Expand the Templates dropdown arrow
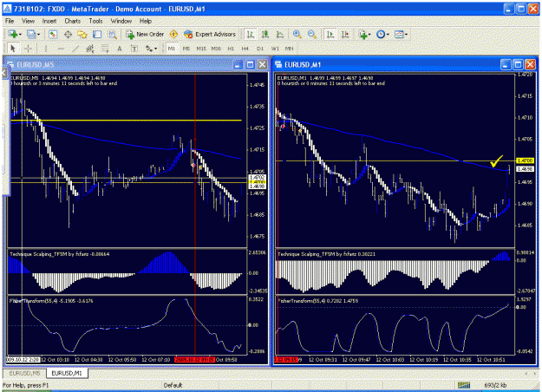This screenshot has width=542, height=392. click(406, 35)
